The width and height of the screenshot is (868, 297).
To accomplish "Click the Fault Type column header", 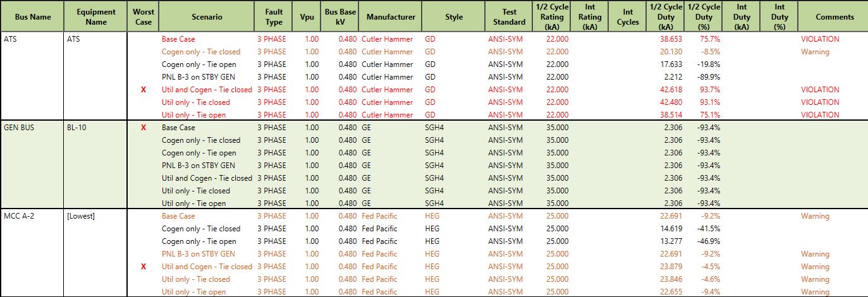I will pos(274,17).
